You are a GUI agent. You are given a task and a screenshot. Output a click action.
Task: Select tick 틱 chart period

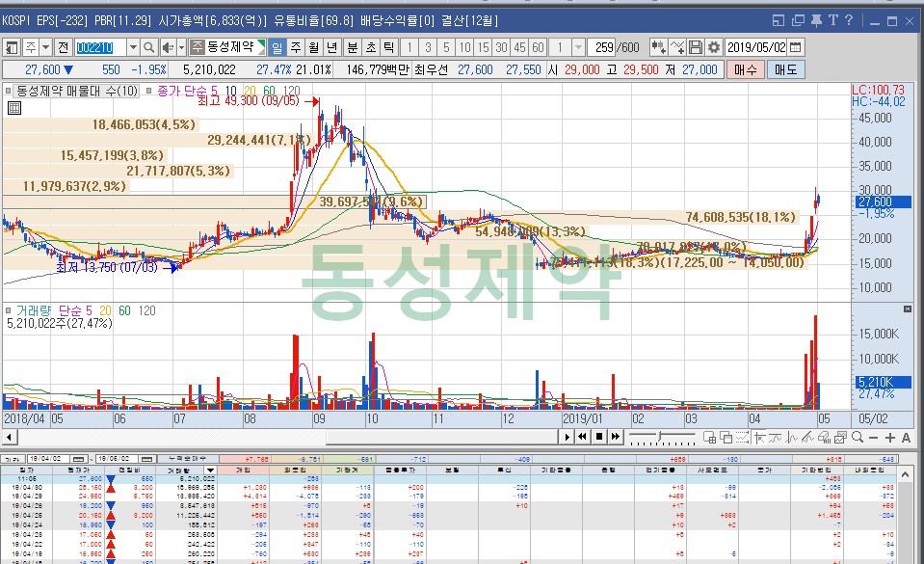coord(389,47)
